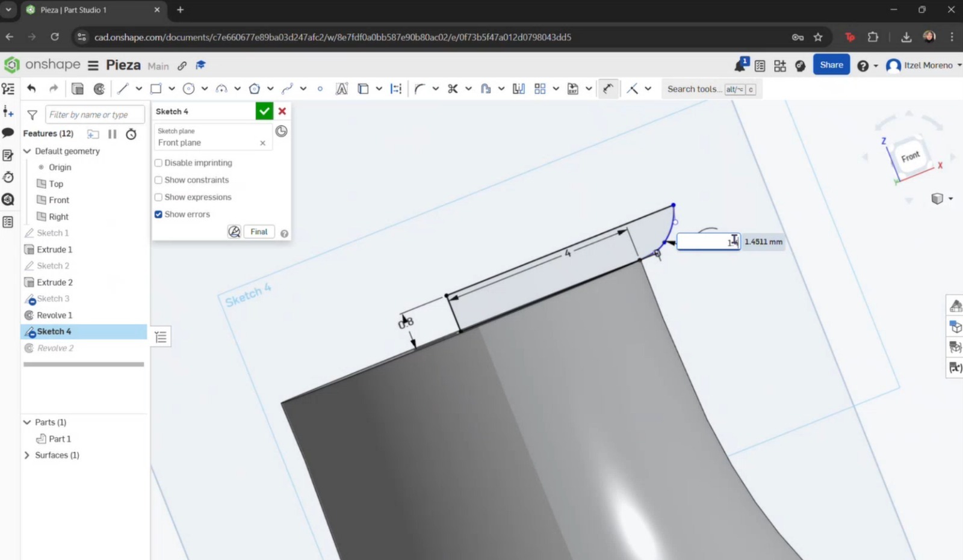Open the Arc tool dropdown arrow

pos(237,88)
